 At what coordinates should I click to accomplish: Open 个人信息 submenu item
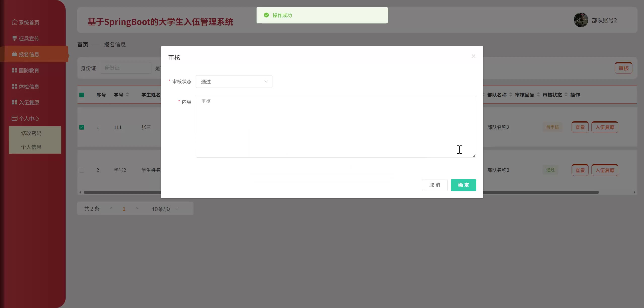[x=31, y=147]
